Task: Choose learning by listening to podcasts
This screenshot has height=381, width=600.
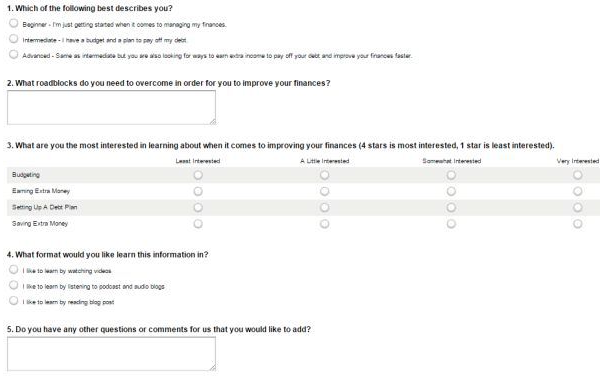Action: 13,285
